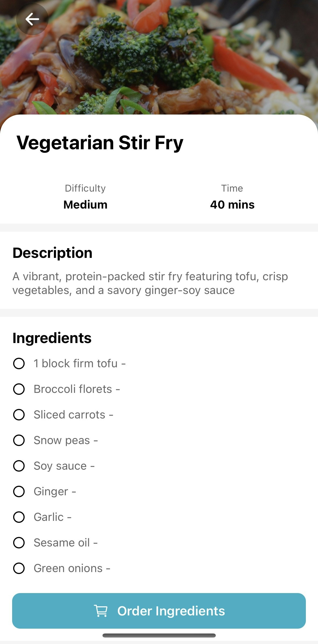This screenshot has width=318, height=644.
Task: Check off Sesame oil
Action: coord(19,543)
